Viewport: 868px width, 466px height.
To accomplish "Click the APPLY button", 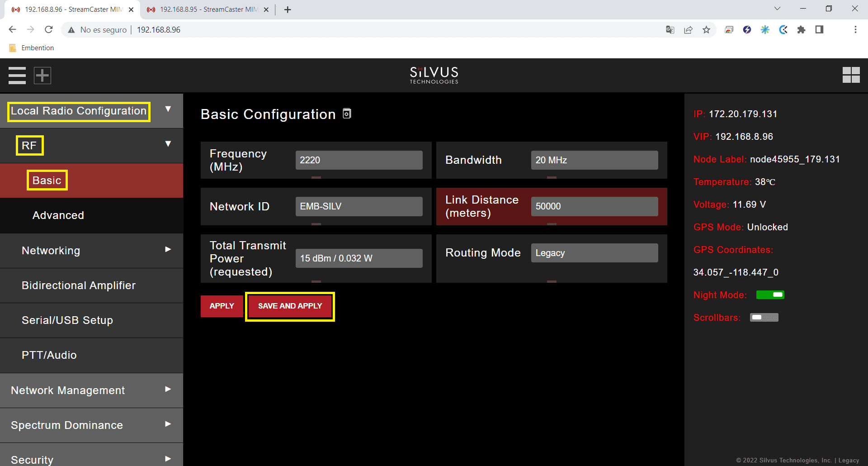I will coord(222,306).
